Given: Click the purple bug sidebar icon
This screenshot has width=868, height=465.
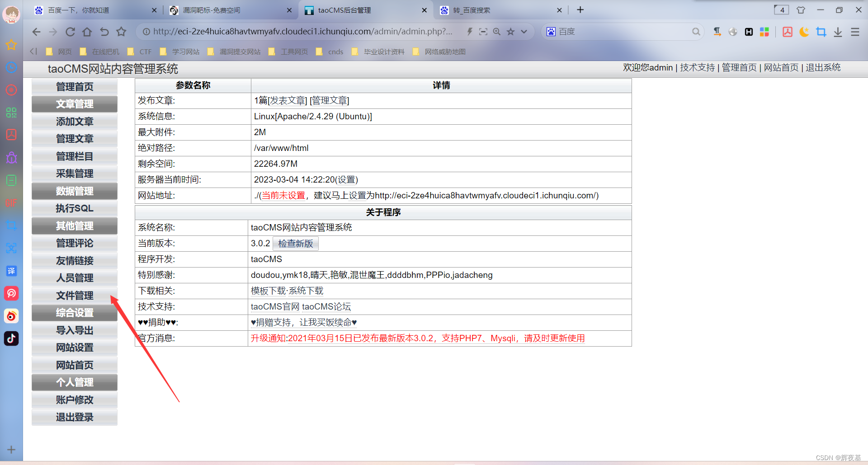Looking at the screenshot, I should pos(11,158).
